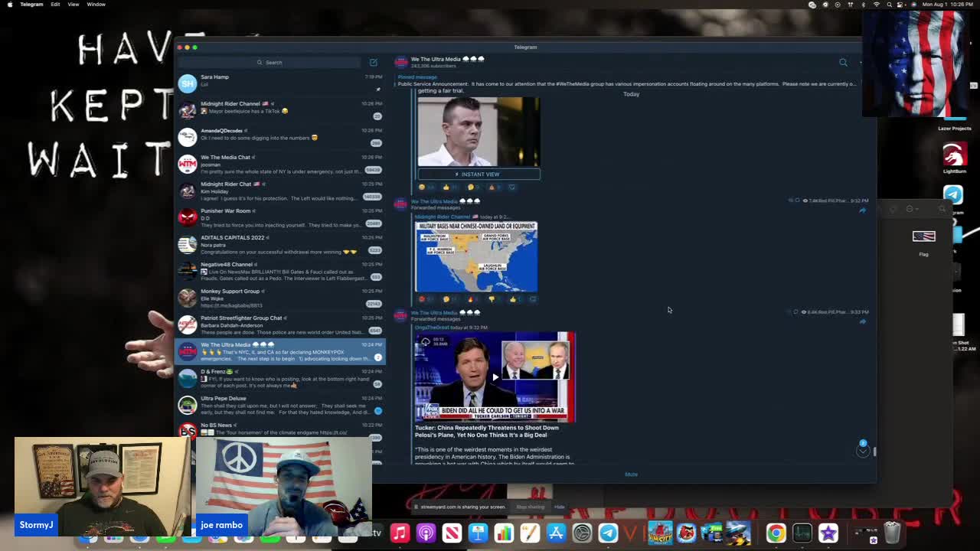
Task: Launch News from the dock
Action: (x=452, y=533)
